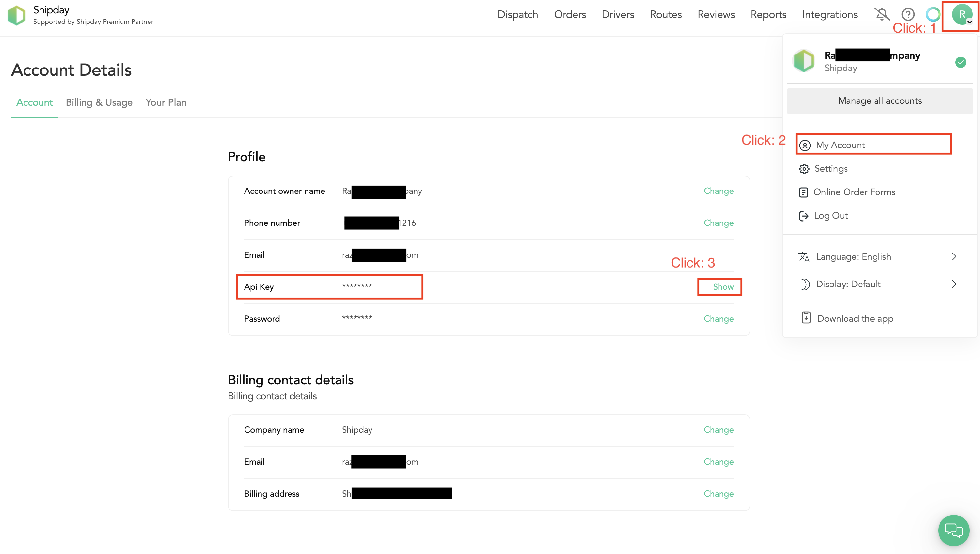Show the hidden Api Key

tap(723, 287)
